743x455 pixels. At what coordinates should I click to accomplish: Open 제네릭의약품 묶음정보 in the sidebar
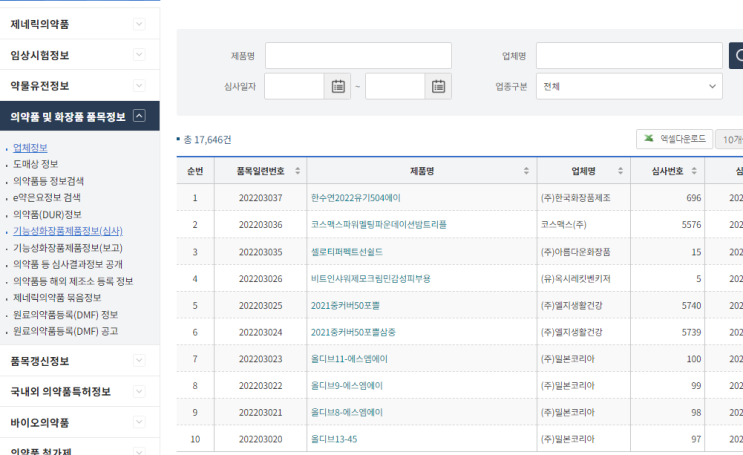tap(57, 298)
